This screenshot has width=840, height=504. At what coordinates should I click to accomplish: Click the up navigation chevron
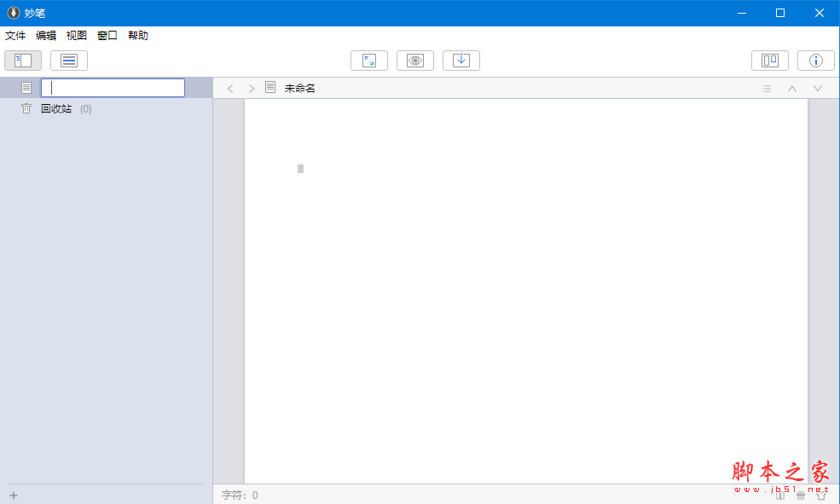pos(791,88)
